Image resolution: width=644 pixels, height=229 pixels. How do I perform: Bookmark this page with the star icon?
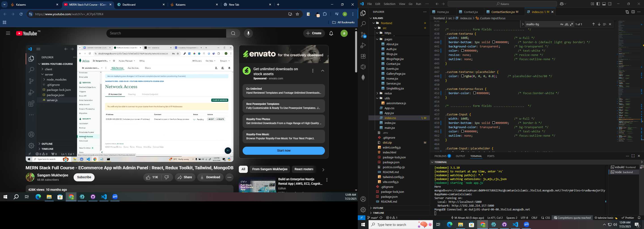[x=297, y=14]
